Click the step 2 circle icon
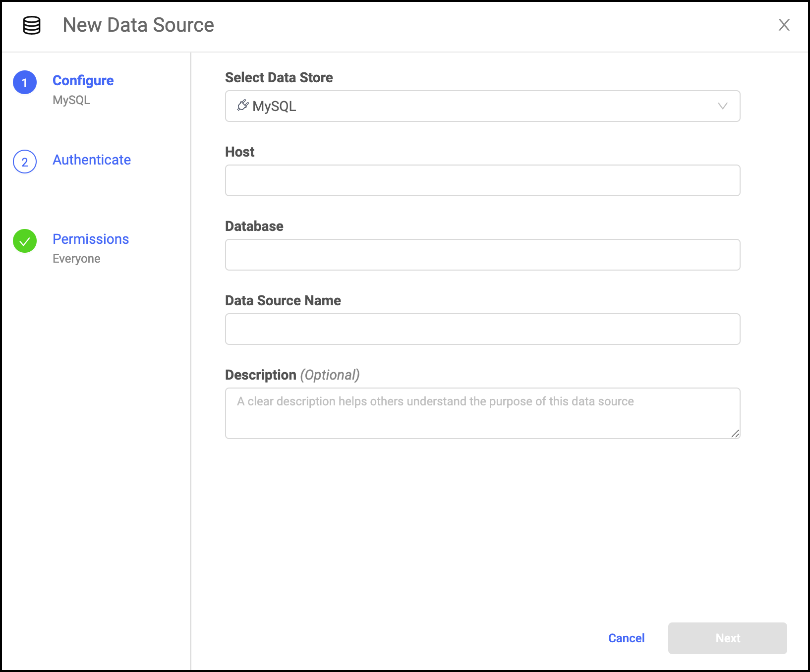The width and height of the screenshot is (810, 672). pos(25,162)
